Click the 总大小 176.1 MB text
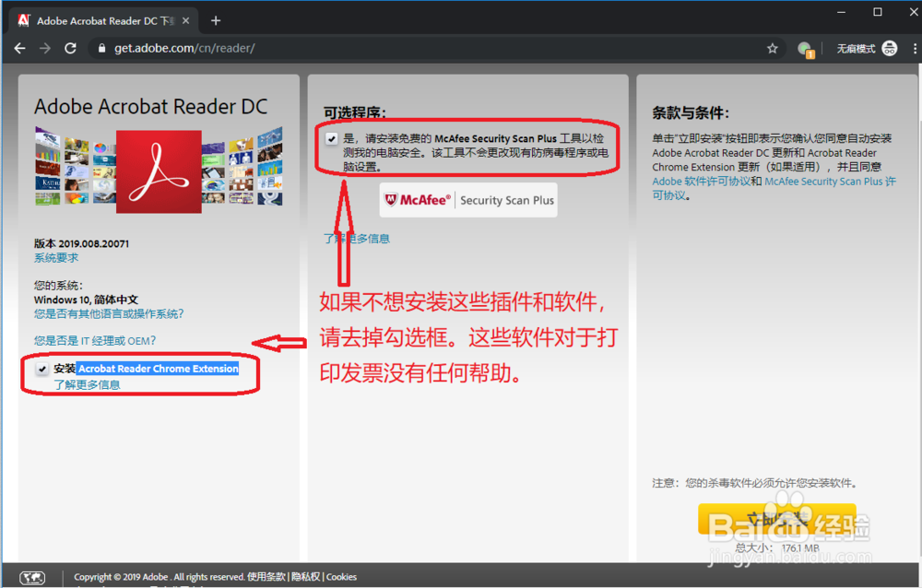Viewport: 922px width, 588px height. tap(776, 548)
